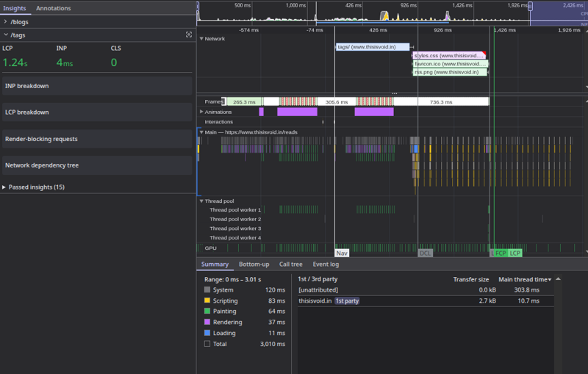The width and height of the screenshot is (588, 374).
Task: Click the zoom-to-section icon beside /tags
Action: [189, 35]
